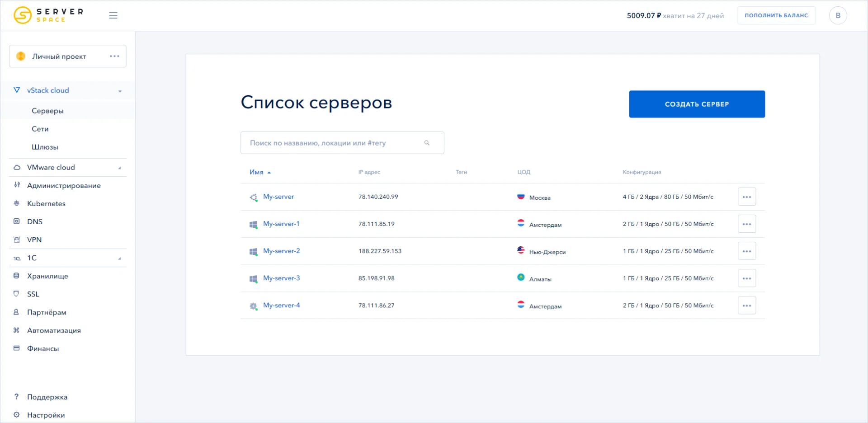Sort servers by Имя column
868x423 pixels.
pyautogui.click(x=260, y=172)
